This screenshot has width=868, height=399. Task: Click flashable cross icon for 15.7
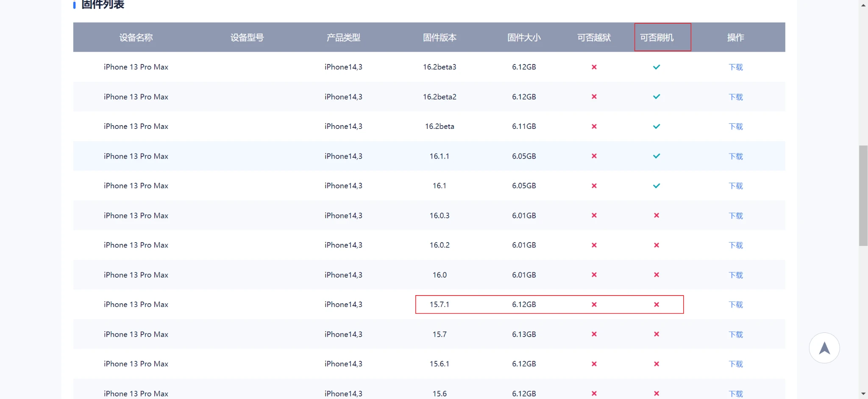(657, 334)
